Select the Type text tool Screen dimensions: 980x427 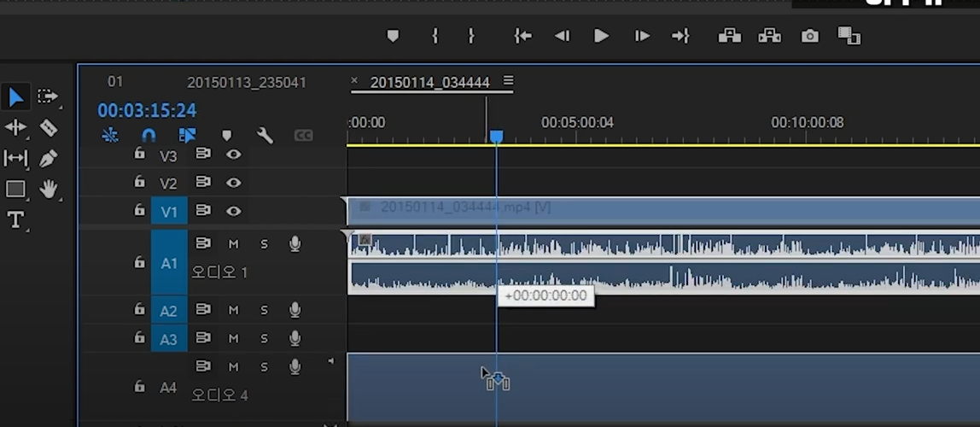pyautogui.click(x=15, y=219)
